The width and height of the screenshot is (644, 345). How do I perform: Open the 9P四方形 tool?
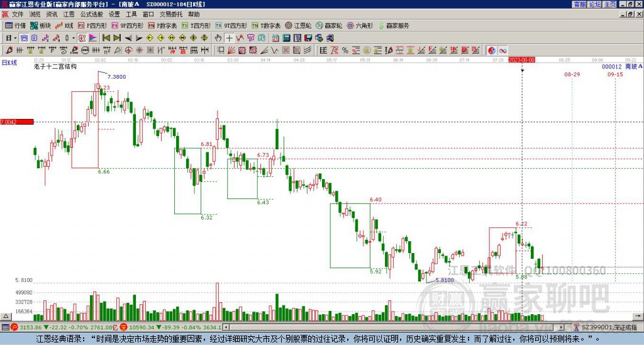pos(127,25)
